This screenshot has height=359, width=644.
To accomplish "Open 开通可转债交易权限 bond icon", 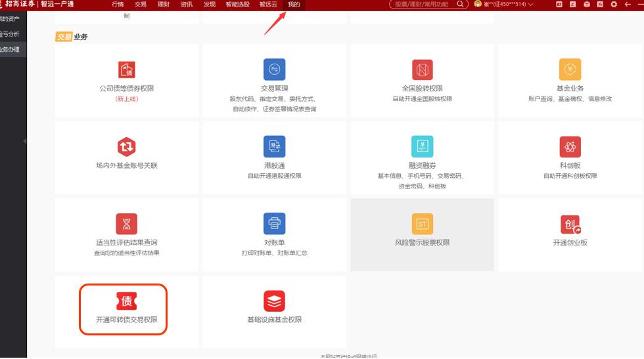I will click(x=126, y=301).
